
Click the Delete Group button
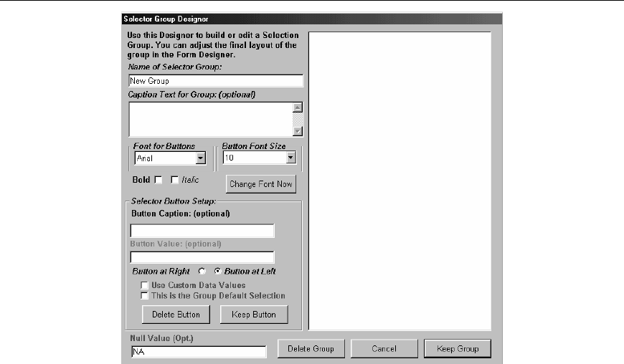click(x=311, y=348)
